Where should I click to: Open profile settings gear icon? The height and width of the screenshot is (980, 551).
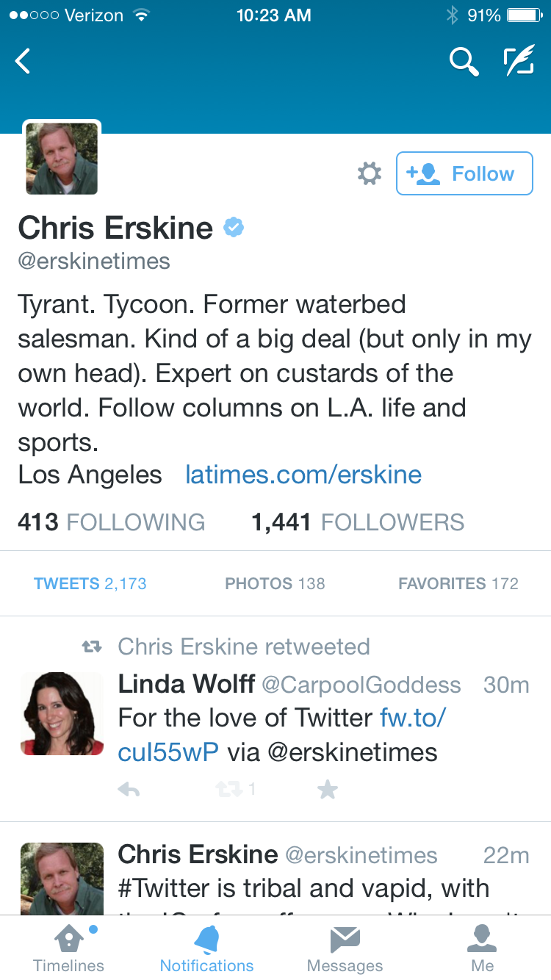[x=369, y=174]
